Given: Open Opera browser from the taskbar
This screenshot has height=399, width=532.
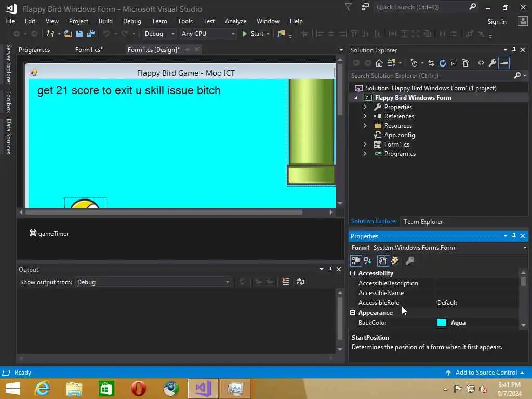Looking at the screenshot, I should point(138,389).
